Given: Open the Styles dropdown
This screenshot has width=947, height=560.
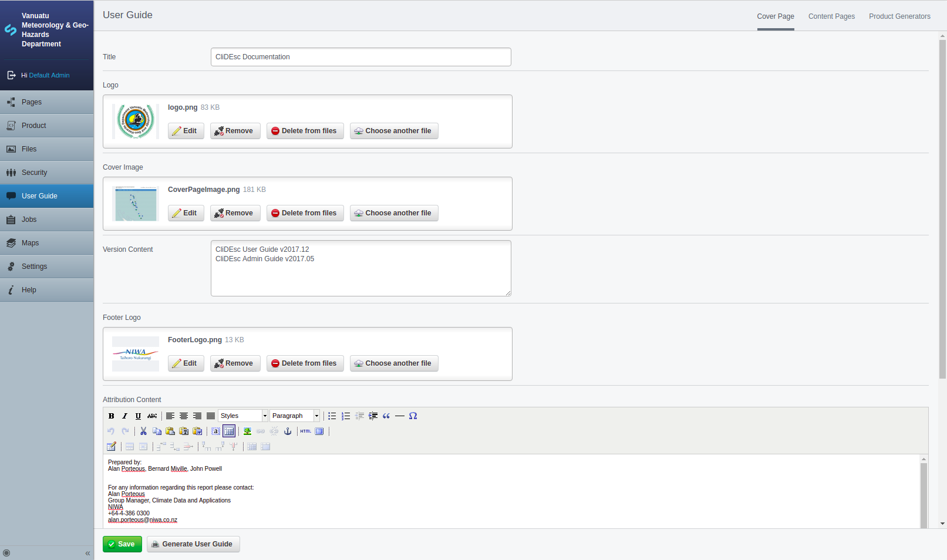Looking at the screenshot, I should (x=243, y=416).
